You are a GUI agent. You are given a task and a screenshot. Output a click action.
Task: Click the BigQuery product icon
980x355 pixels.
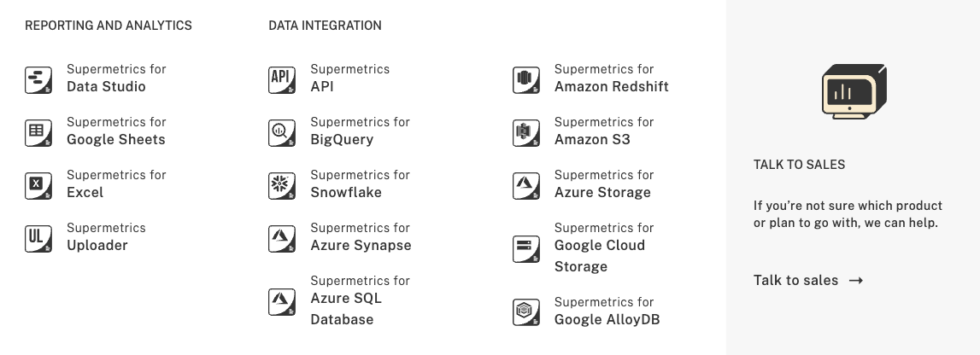coord(282,132)
